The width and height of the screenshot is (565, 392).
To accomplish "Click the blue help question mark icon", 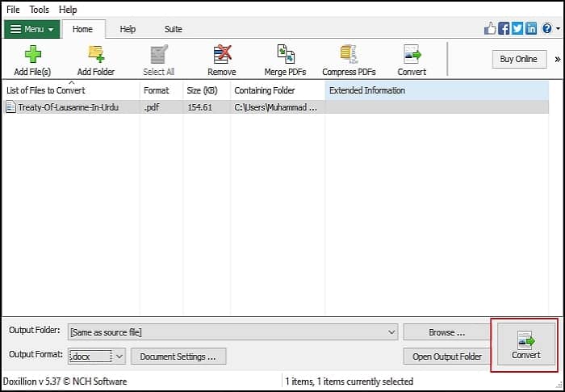I will pos(546,28).
